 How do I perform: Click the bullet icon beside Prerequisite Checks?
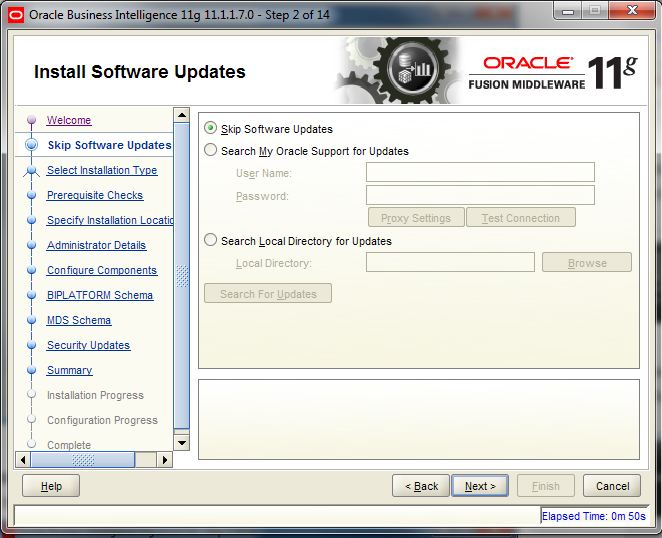pyautogui.click(x=31, y=195)
